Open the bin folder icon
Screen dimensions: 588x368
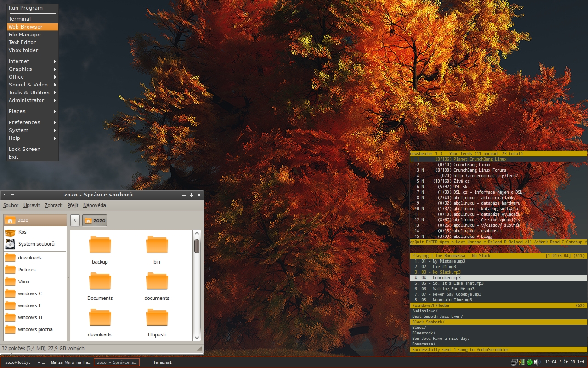tap(157, 245)
